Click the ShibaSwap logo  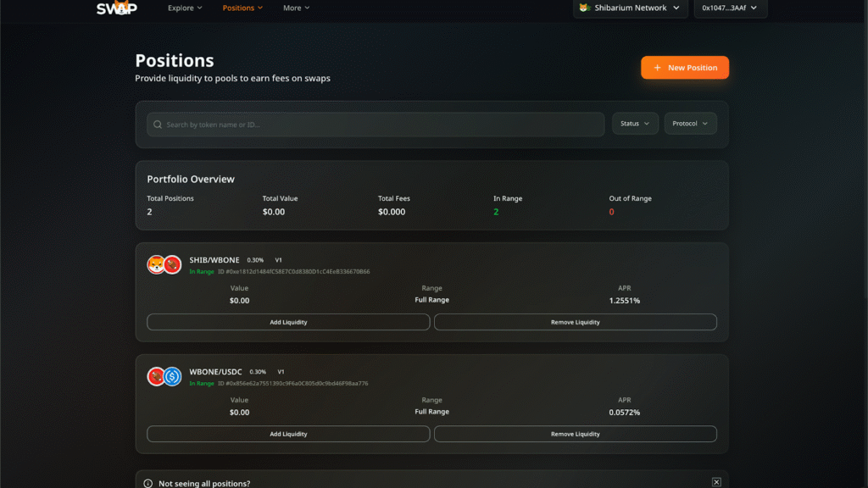pos(117,8)
